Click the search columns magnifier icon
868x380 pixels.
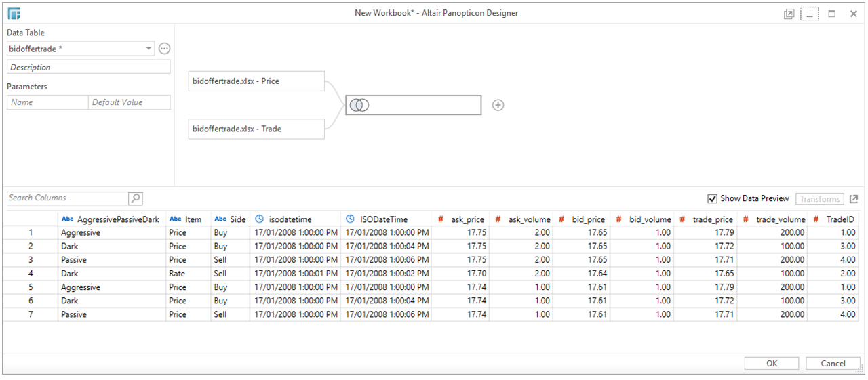[x=136, y=198]
